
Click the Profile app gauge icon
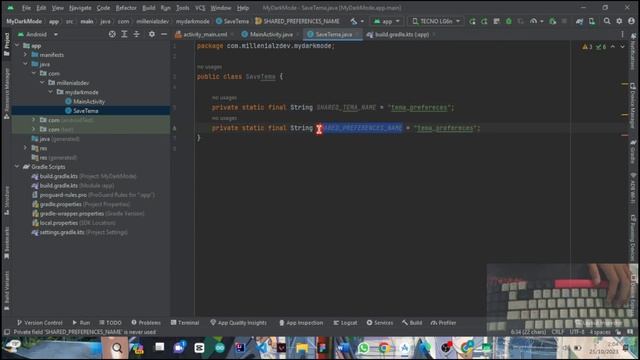[x=533, y=21]
